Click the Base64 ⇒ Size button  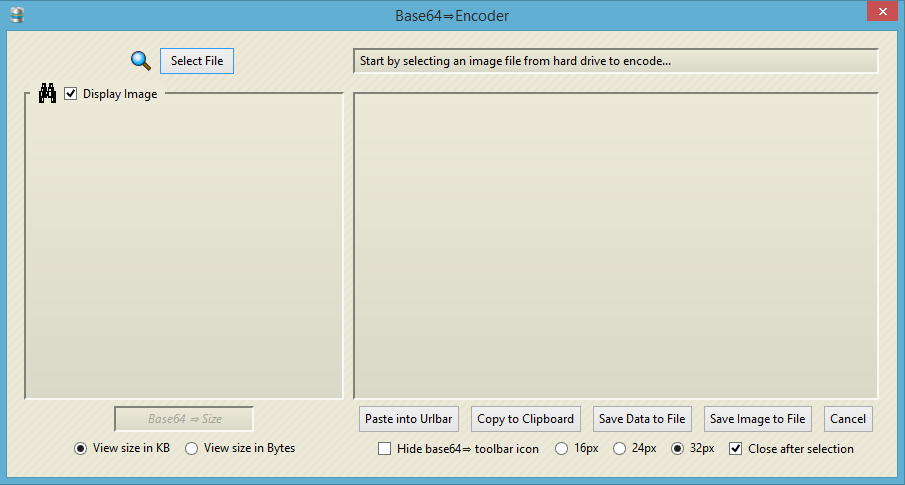[x=184, y=419]
